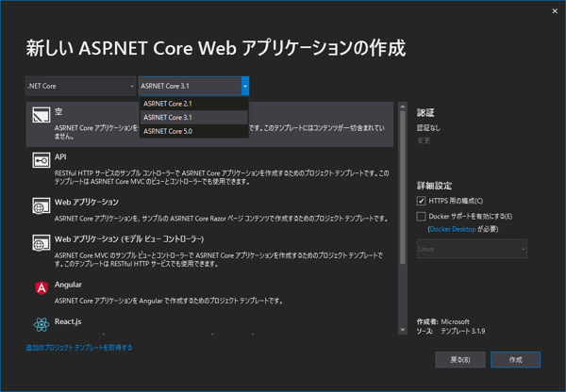Click the template list scrollbar thumb

pos(403,188)
